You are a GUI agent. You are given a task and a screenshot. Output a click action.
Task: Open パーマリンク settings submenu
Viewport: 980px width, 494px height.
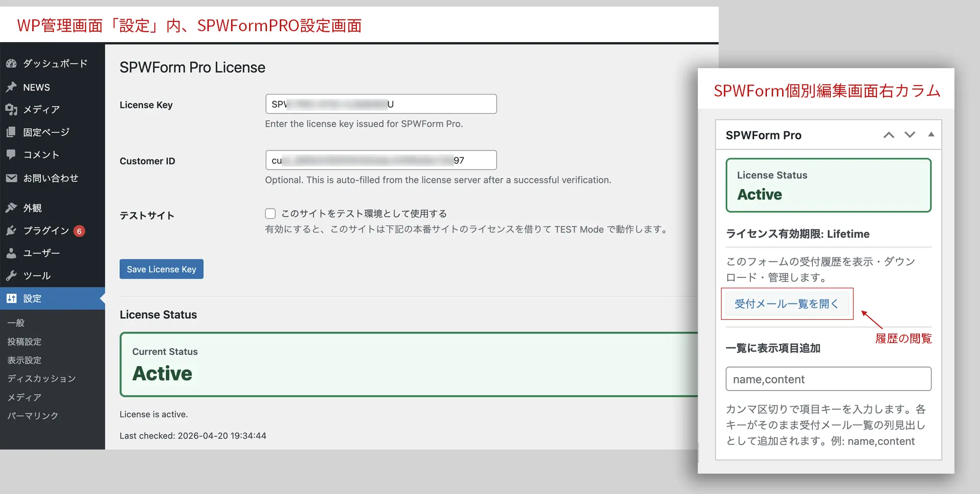click(33, 415)
